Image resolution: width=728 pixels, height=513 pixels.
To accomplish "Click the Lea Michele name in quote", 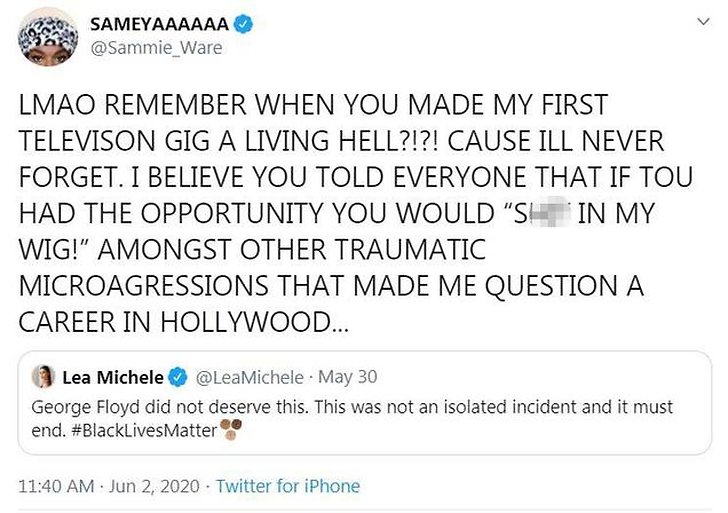I will pos(112,377).
